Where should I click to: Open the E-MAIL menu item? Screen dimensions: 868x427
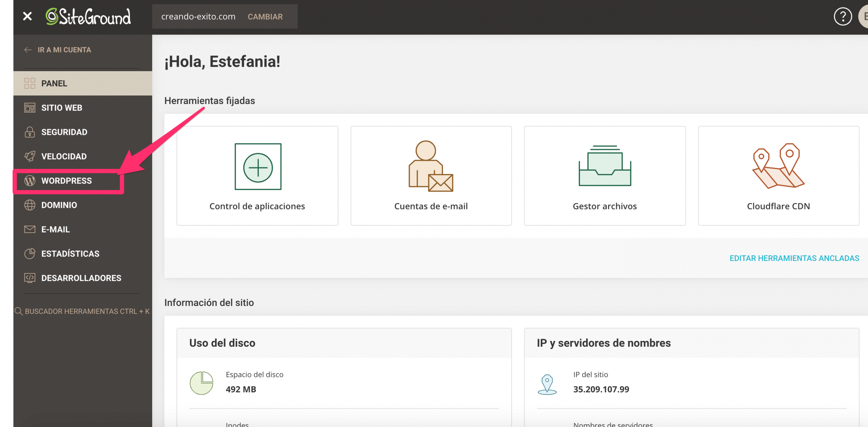[x=83, y=230]
